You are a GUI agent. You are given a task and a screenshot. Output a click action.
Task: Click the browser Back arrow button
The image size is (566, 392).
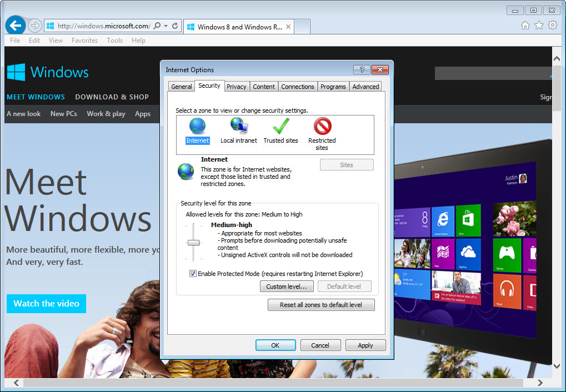(15, 26)
